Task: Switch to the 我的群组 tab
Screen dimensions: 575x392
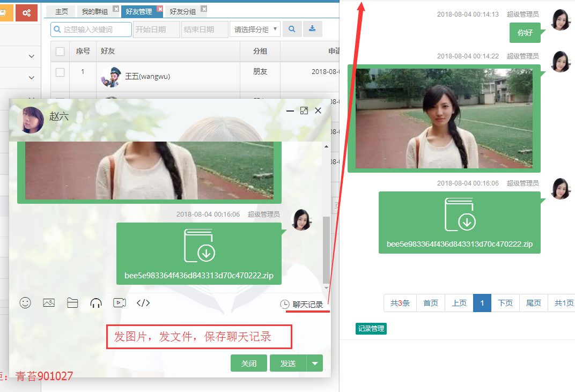Action: [94, 12]
